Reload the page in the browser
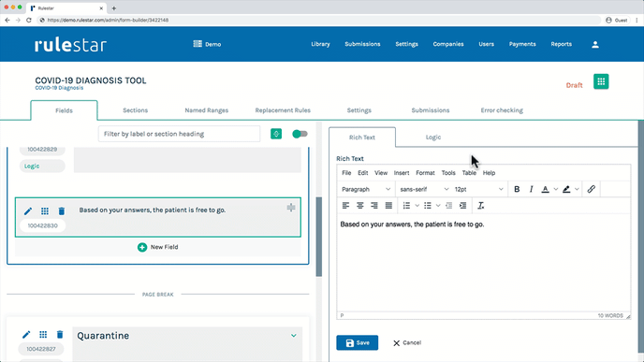644x362 pixels. [28, 20]
